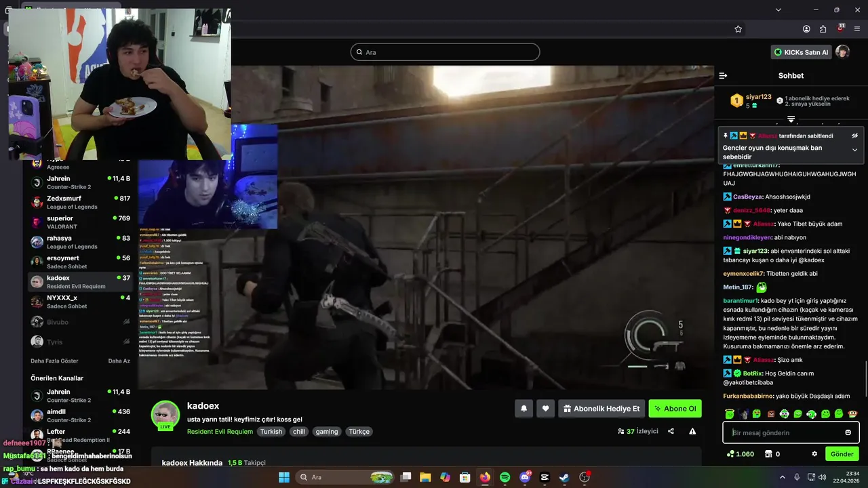Click the Windows taskbar Ara search box

point(346,477)
